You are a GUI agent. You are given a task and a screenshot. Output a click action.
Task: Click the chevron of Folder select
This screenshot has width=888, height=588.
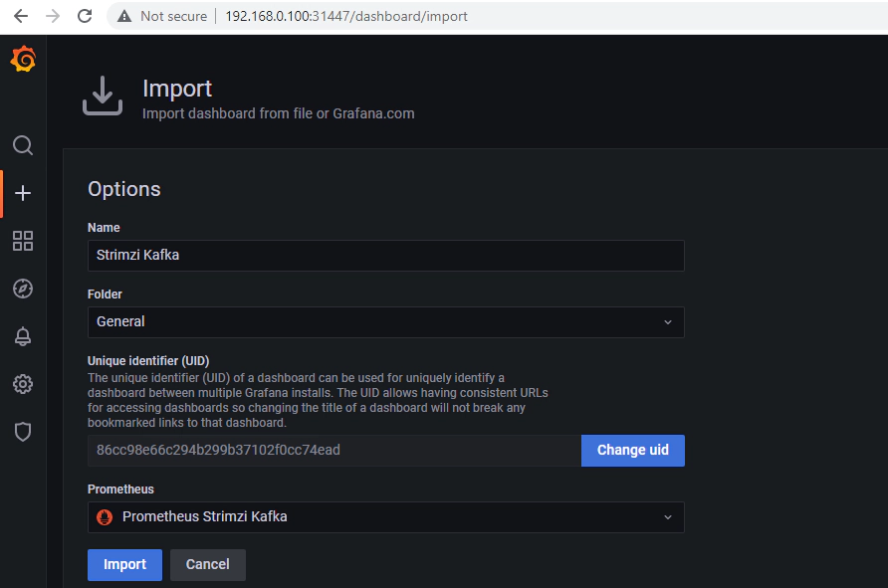(668, 322)
